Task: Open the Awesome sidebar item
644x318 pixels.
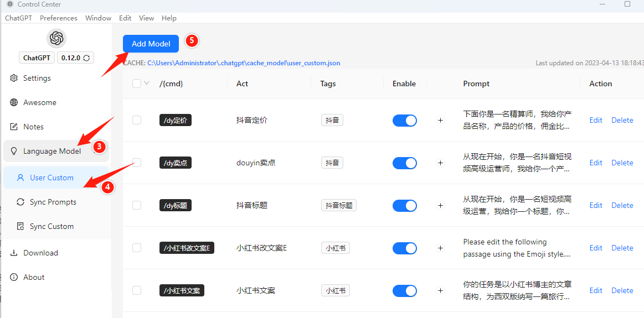Action: (x=56, y=102)
